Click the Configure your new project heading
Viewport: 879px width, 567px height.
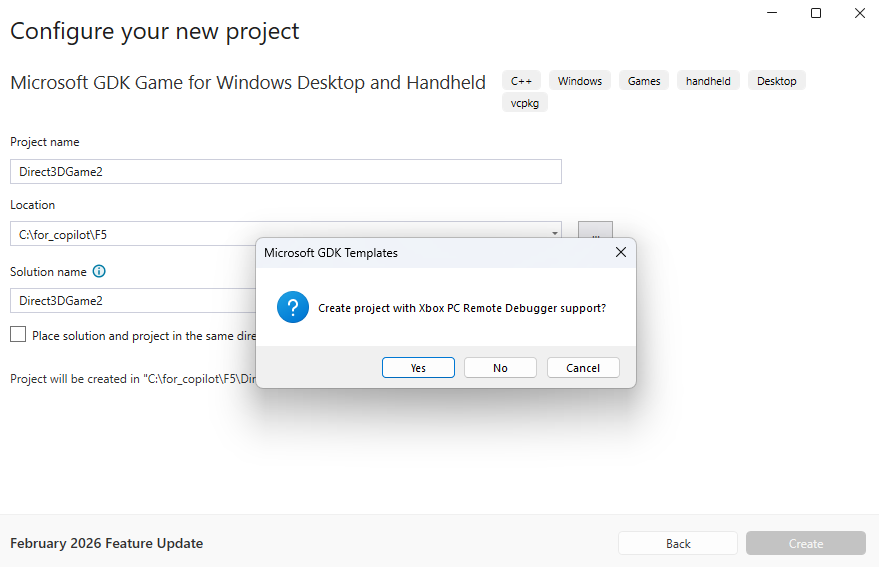(x=155, y=31)
